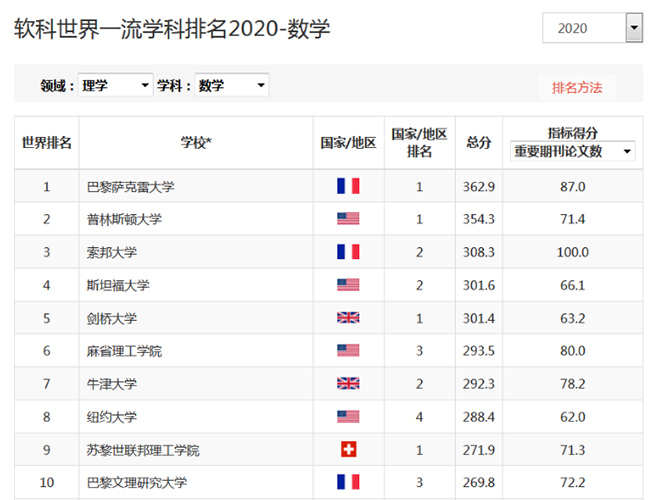Click UK flag in 牛津大学 row

[x=348, y=383]
